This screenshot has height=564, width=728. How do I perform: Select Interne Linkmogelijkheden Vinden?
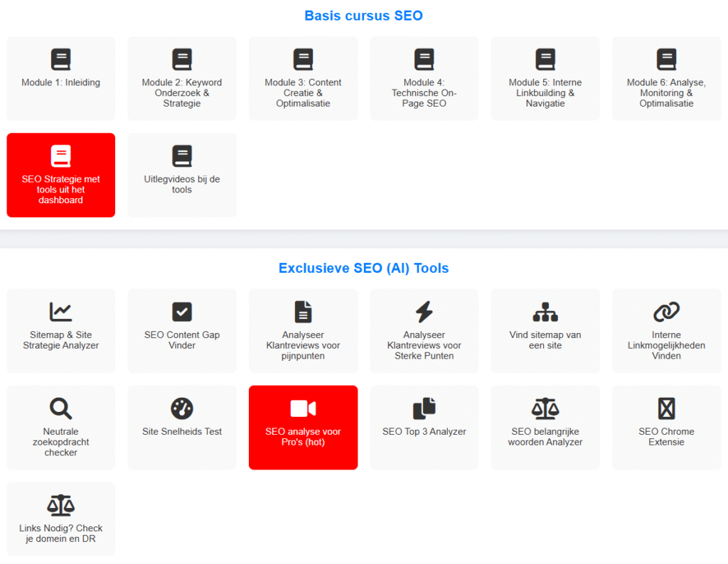point(666,330)
